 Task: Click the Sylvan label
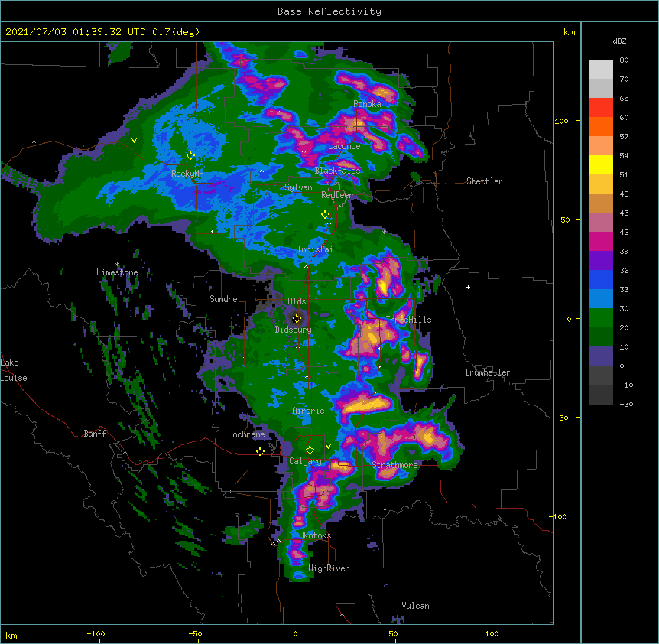pos(298,187)
